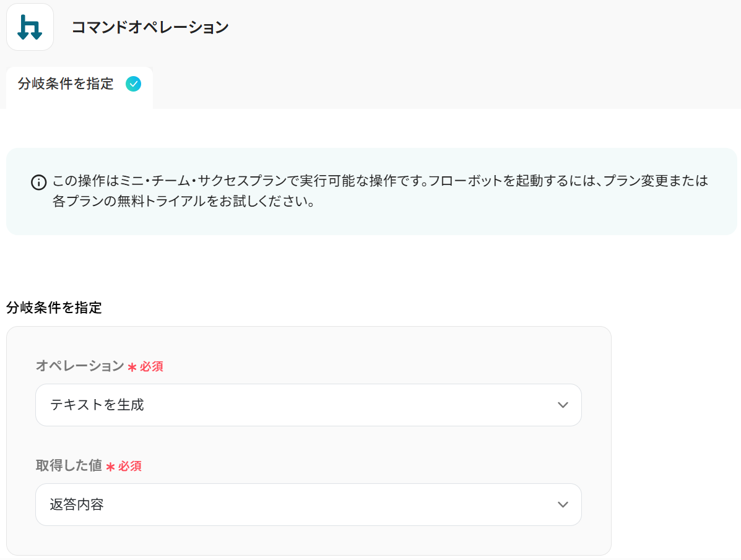Click the 必須 marker next to オペレーション
Image resolution: width=741 pixels, height=560 pixels.
[152, 367]
